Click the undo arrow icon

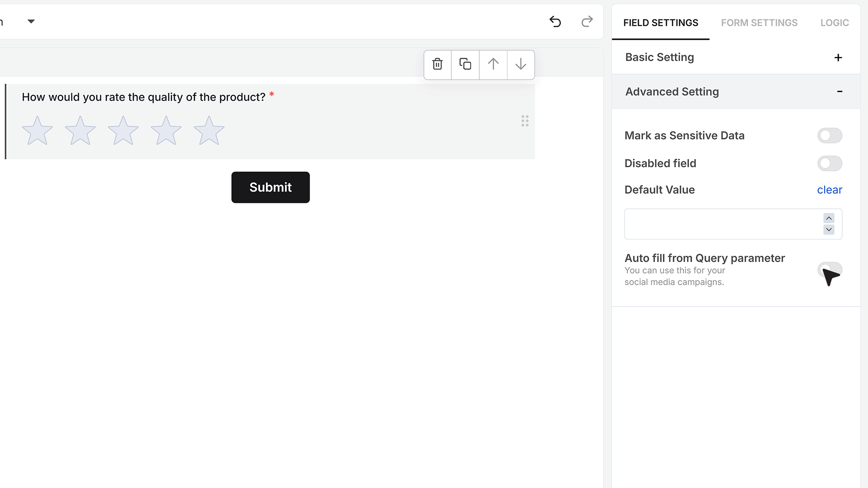click(555, 21)
